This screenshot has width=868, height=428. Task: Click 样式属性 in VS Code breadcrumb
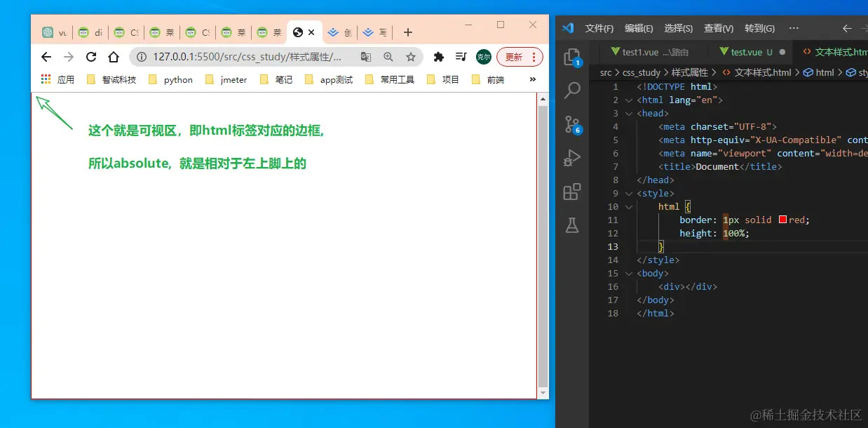[690, 72]
